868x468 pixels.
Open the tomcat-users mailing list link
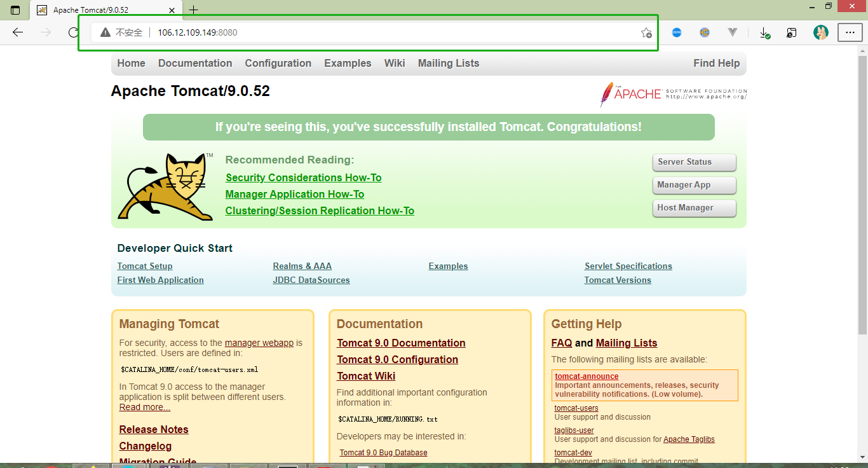click(576, 408)
